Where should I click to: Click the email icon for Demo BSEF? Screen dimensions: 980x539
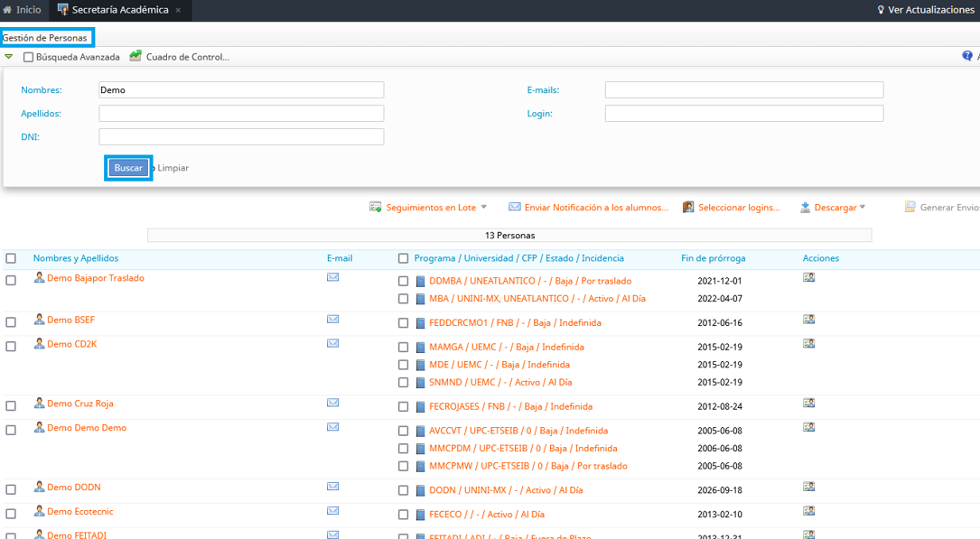332,320
